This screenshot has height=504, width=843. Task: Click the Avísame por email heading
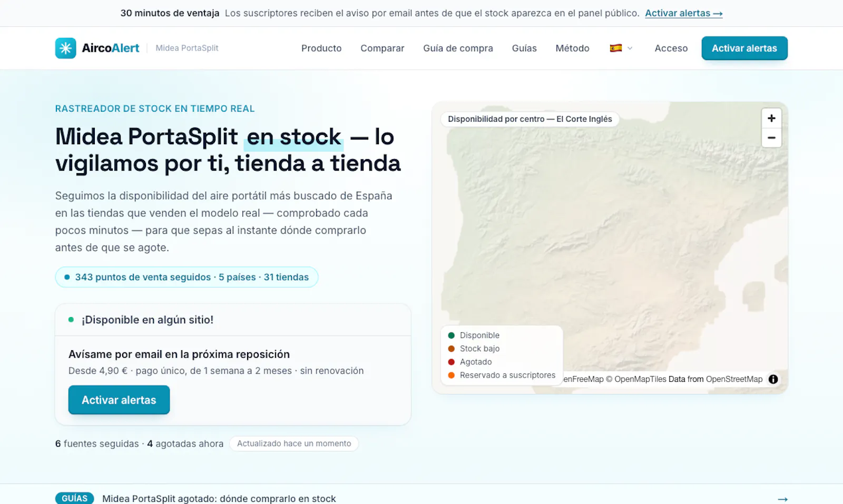pyautogui.click(x=179, y=354)
